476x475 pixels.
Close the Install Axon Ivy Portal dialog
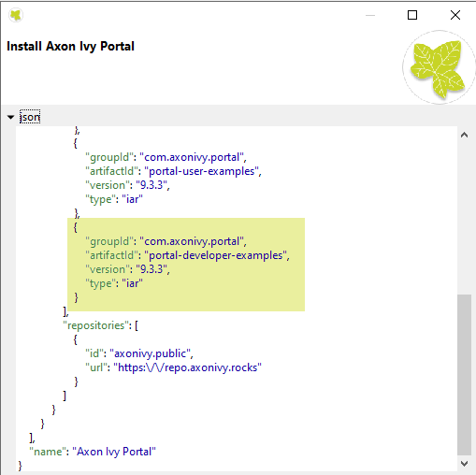(455, 15)
